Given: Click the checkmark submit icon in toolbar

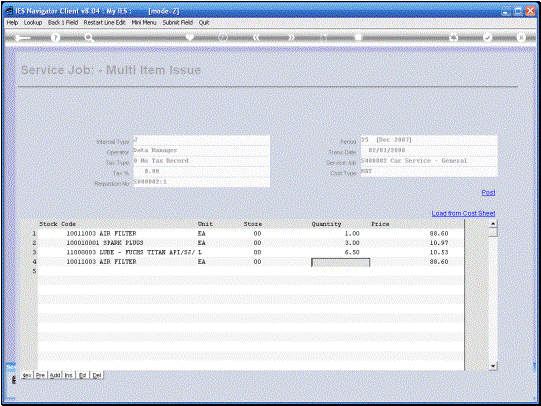Looking at the screenshot, I should (x=487, y=37).
